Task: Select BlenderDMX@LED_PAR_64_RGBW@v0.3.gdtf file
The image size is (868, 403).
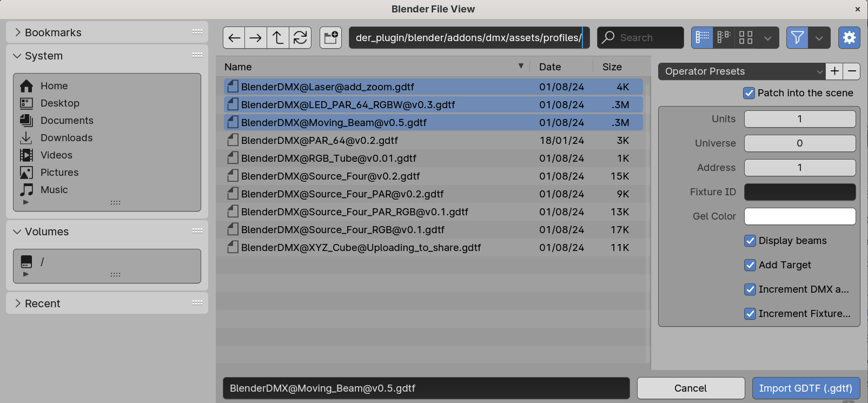Action: 433,104
